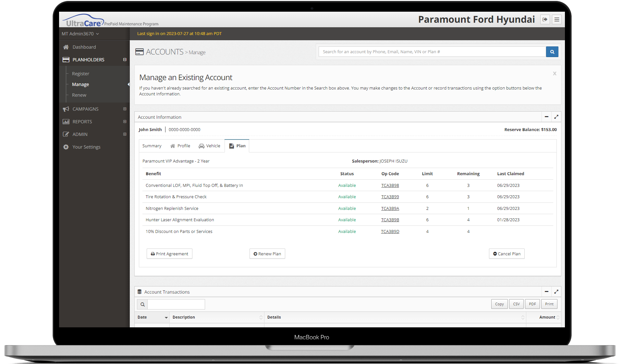The height and width of the screenshot is (364, 623).
Task: Collapse the Account Transactions panel
Action: 546,292
